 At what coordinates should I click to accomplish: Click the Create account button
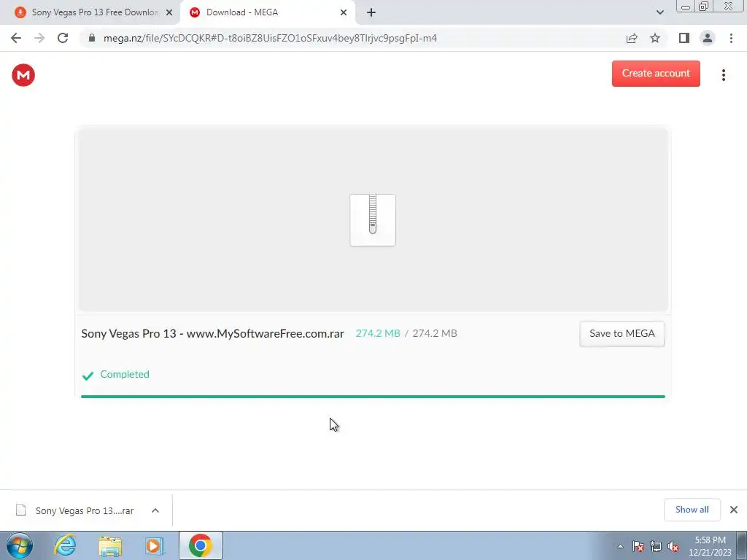pos(656,74)
